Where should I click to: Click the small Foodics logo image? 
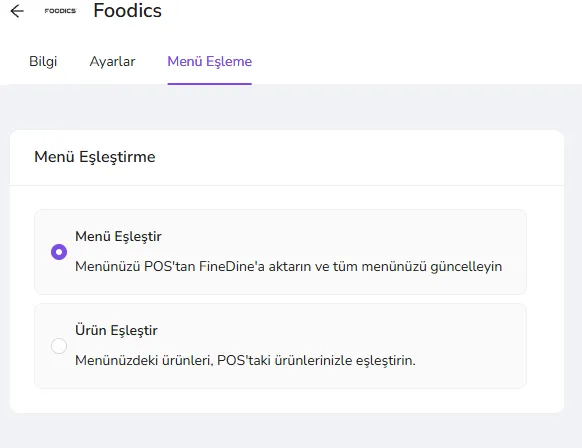tap(61, 11)
